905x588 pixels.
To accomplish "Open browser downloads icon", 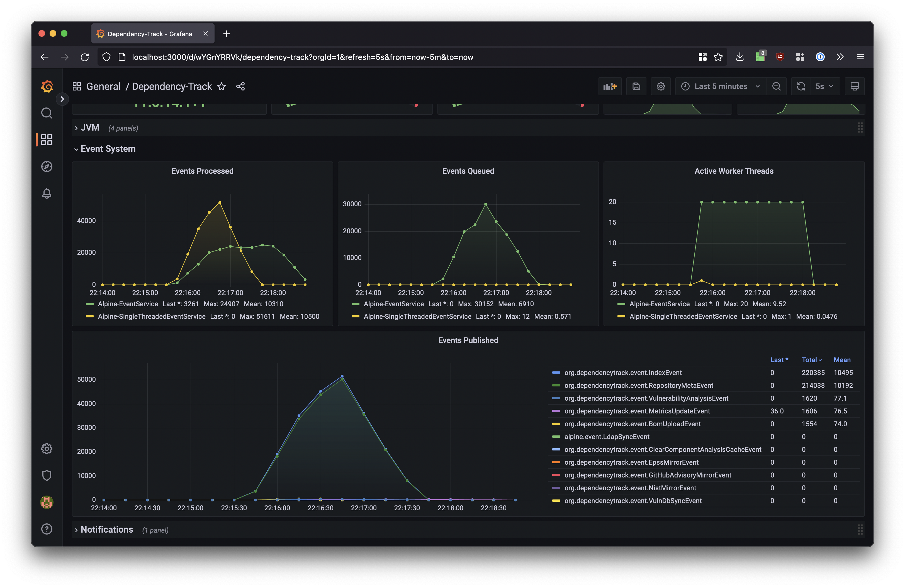I will (x=739, y=57).
